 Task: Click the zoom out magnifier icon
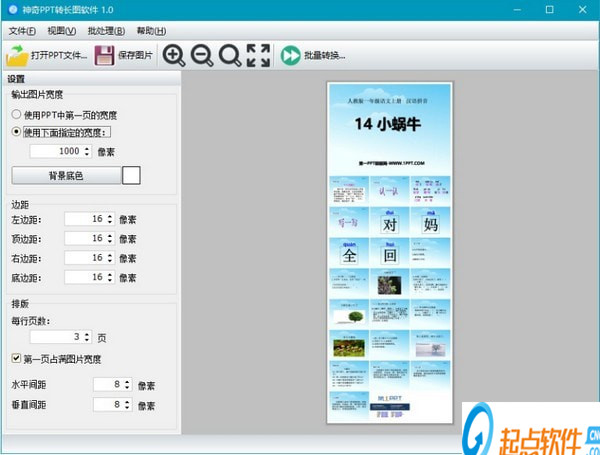pyautogui.click(x=201, y=55)
